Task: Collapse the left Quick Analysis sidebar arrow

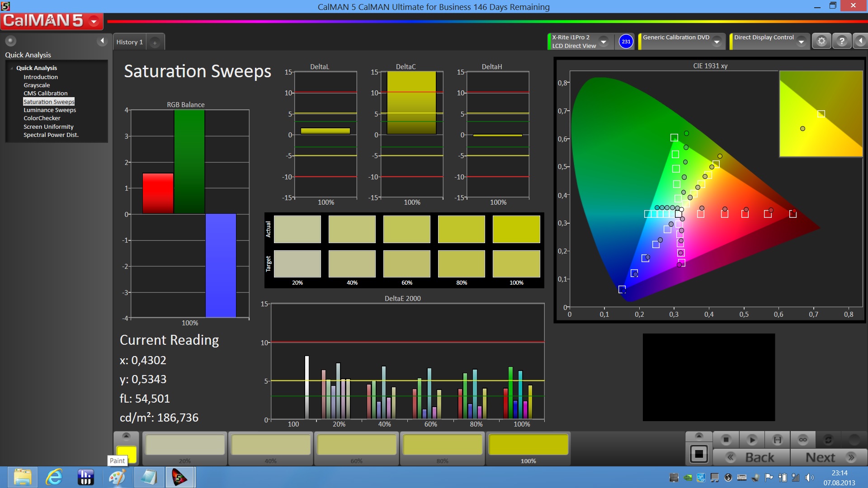Action: pos(102,41)
